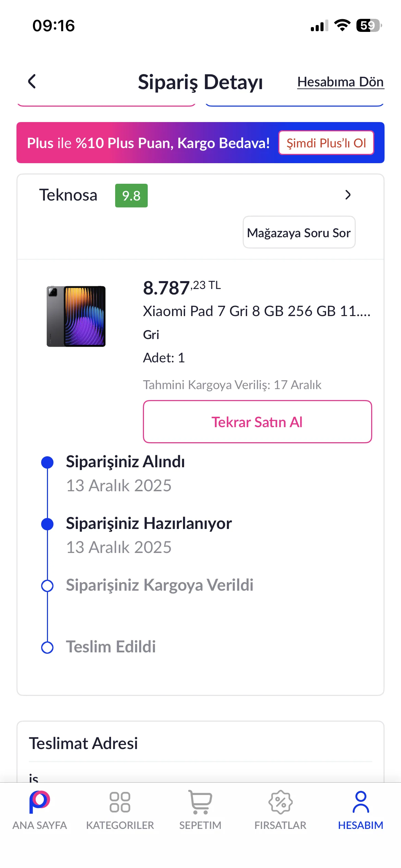401x868 pixels.
Task: Tap the battery indicator icon
Action: [369, 25]
